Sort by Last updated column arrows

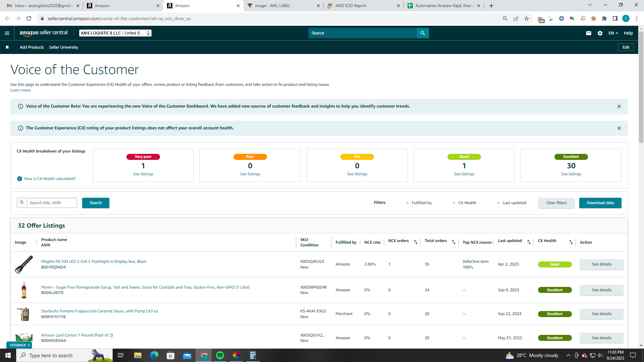(x=529, y=242)
